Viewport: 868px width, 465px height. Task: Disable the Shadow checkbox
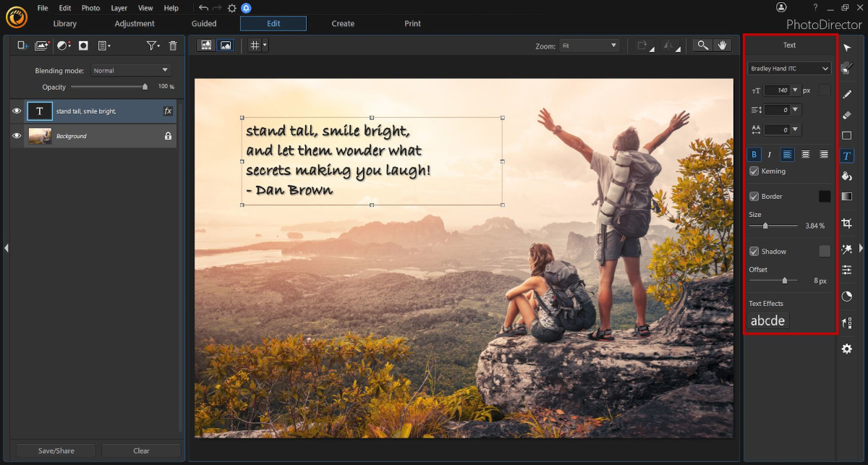[x=754, y=251]
